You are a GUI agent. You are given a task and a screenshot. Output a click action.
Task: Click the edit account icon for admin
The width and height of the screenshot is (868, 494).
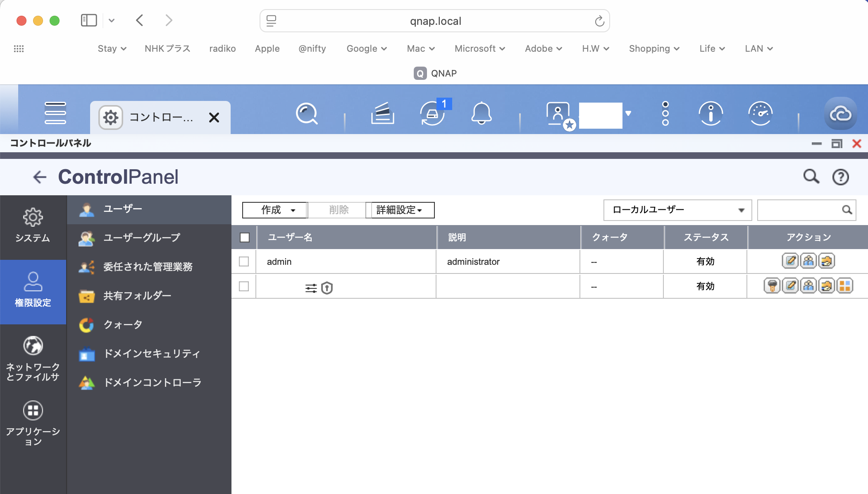790,261
